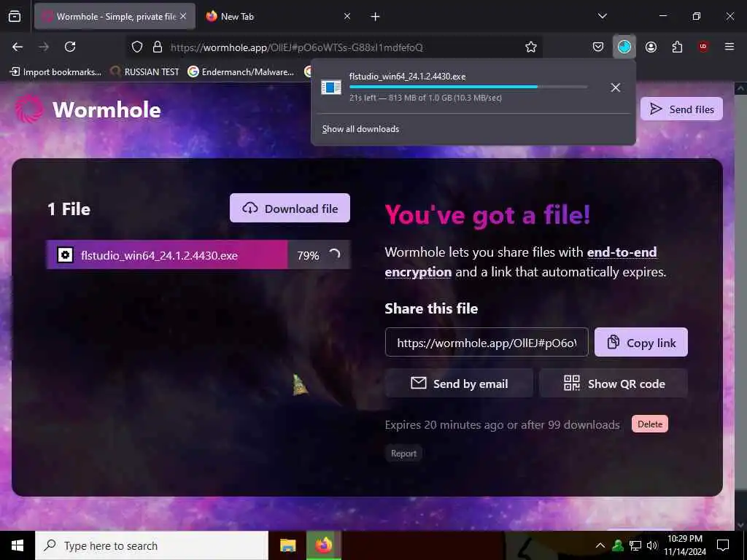This screenshot has width=747, height=560.
Task: Open Endermanch/Malware bookmark
Action: click(x=241, y=72)
